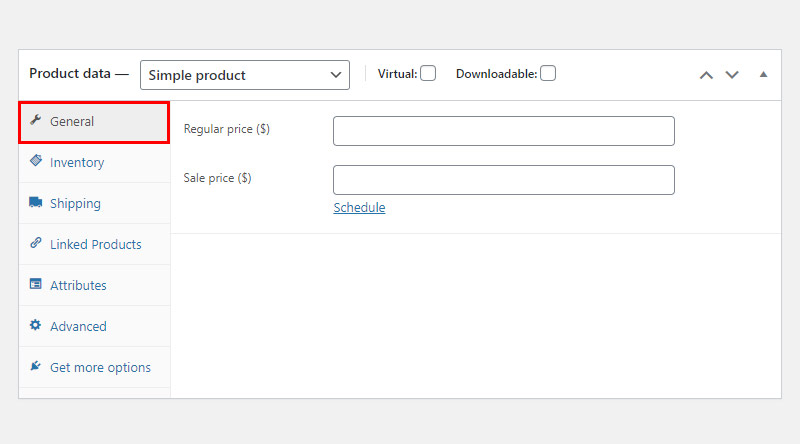Enable the Virtual checkbox
Image resolution: width=800 pixels, height=444 pixels.
tap(428, 73)
